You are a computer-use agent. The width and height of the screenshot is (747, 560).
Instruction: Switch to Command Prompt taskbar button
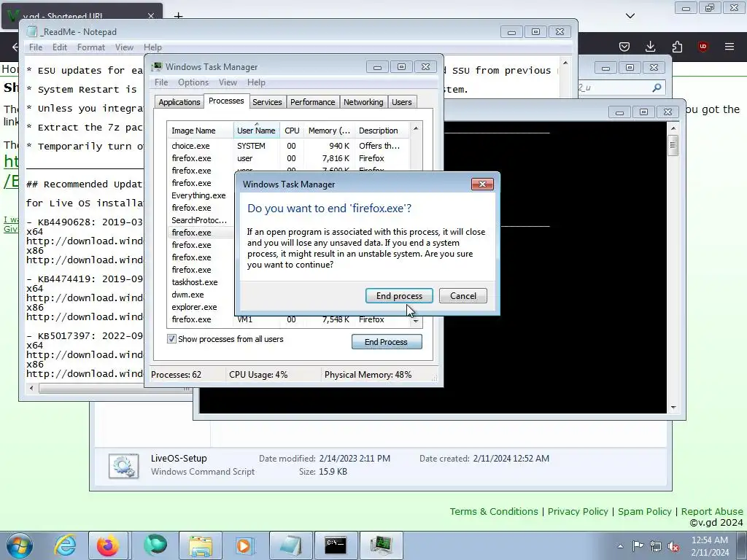pos(336,545)
